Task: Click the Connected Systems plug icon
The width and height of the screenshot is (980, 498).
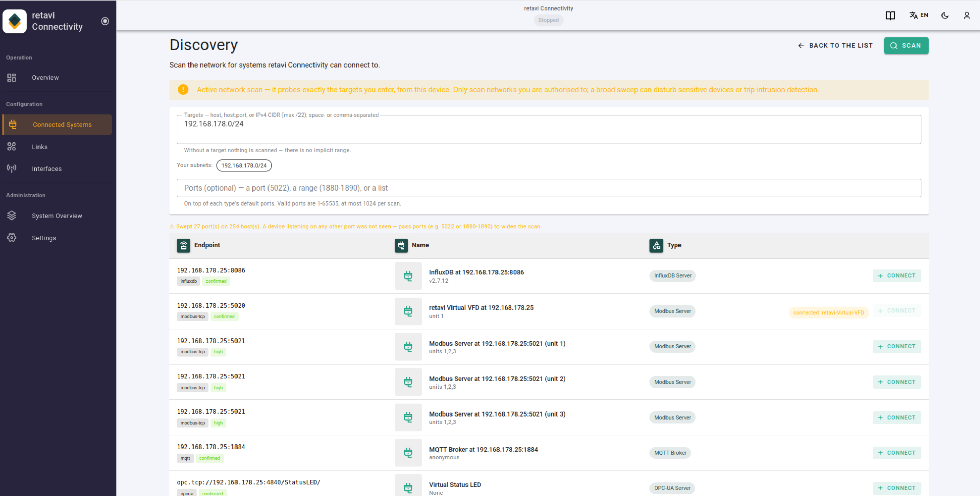Action: [x=13, y=125]
